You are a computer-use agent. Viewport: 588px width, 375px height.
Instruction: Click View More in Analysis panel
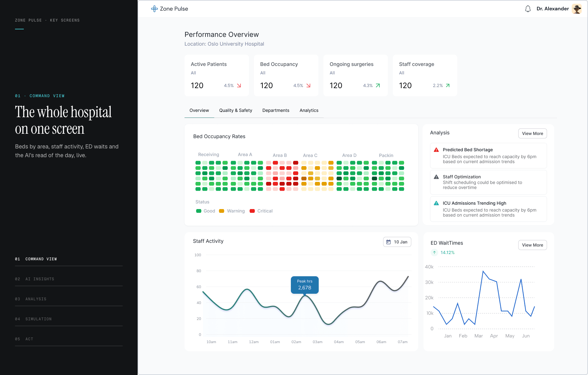[x=532, y=133]
